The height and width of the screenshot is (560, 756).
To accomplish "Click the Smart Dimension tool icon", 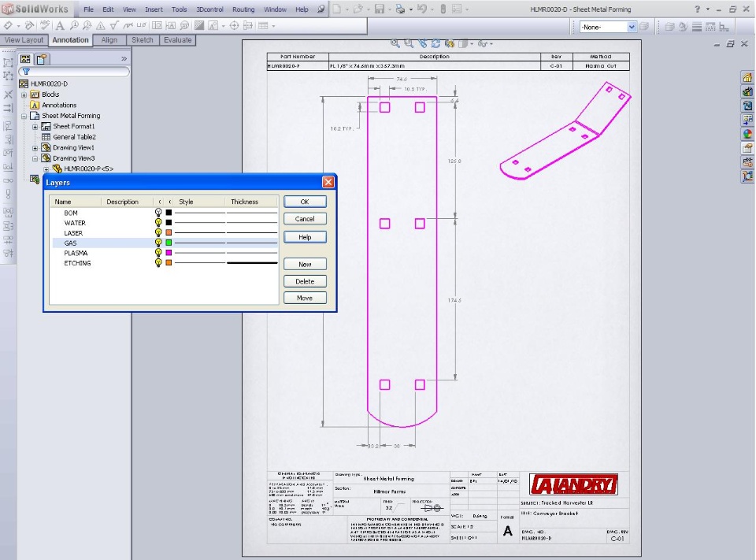I will click(x=8, y=25).
